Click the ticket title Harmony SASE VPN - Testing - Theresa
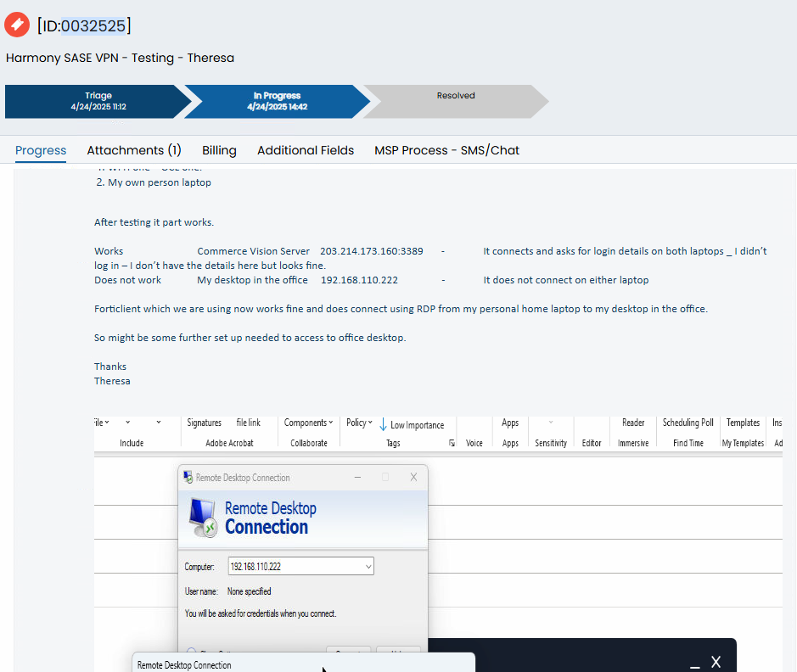The image size is (797, 672). point(120,58)
